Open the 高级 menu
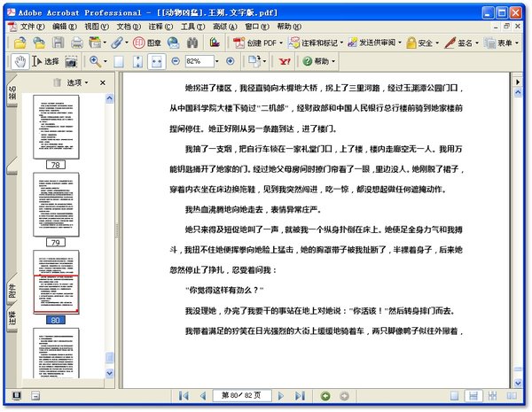Viewport: 532px width, 412px height. click(224, 26)
